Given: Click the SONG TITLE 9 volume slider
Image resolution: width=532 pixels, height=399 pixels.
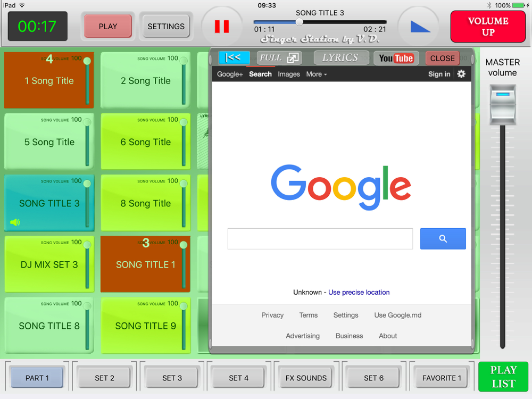Looking at the screenshot, I should (184, 327).
